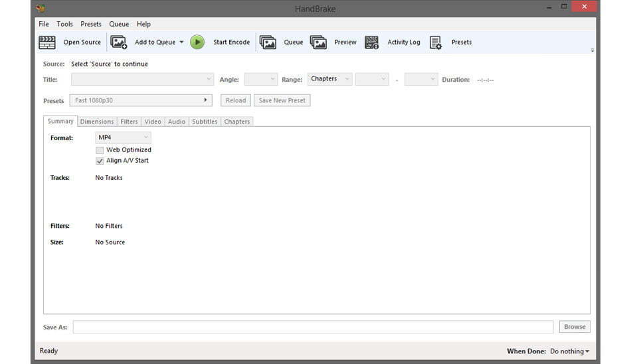Open the range end chapter dropdown
This screenshot has width=631, height=364.
(x=421, y=79)
